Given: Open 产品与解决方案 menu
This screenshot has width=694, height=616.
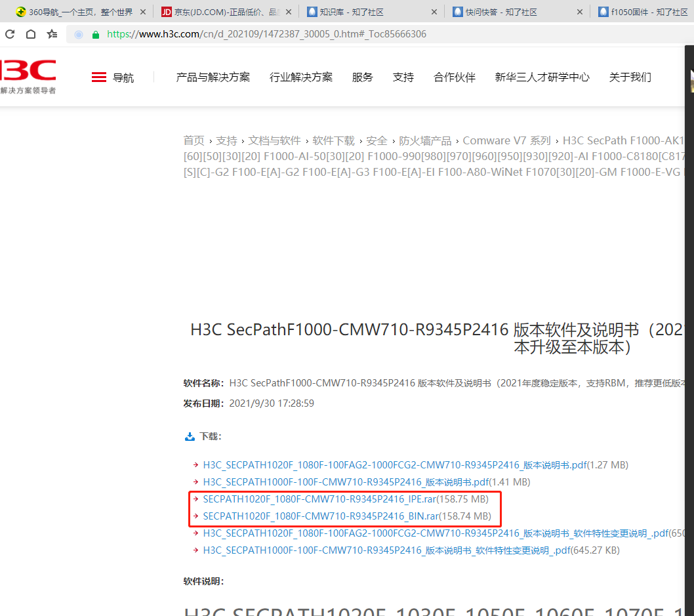Looking at the screenshot, I should click(x=213, y=77).
